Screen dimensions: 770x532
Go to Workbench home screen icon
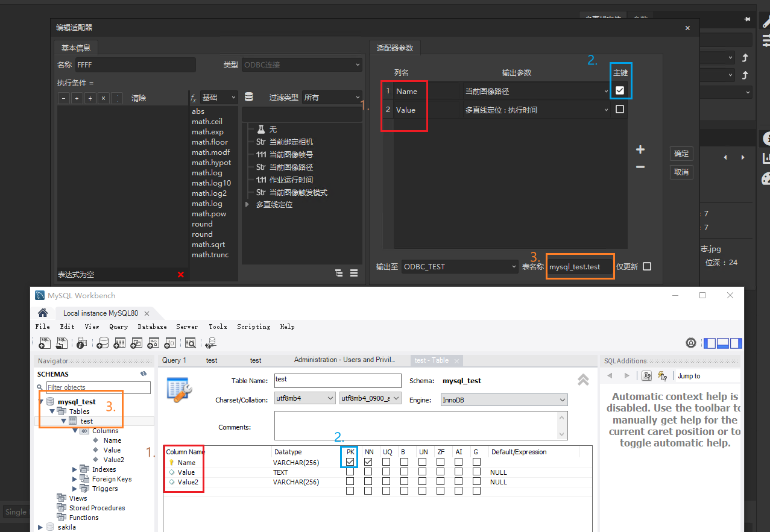(x=43, y=313)
